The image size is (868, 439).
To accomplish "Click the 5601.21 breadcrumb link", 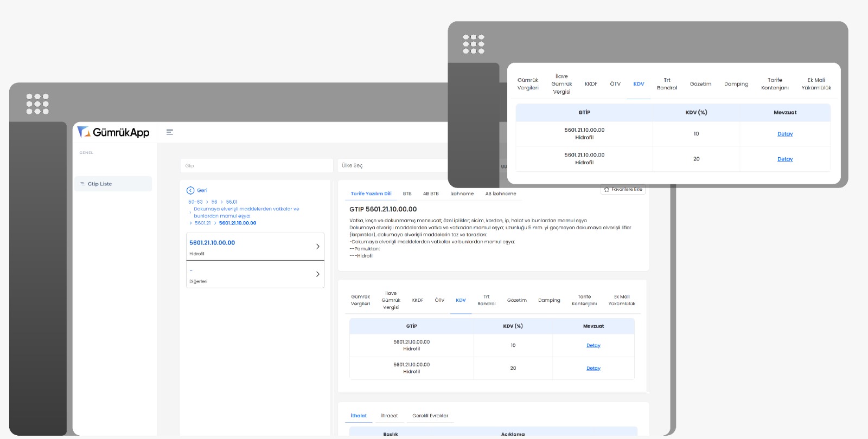I will tap(202, 223).
